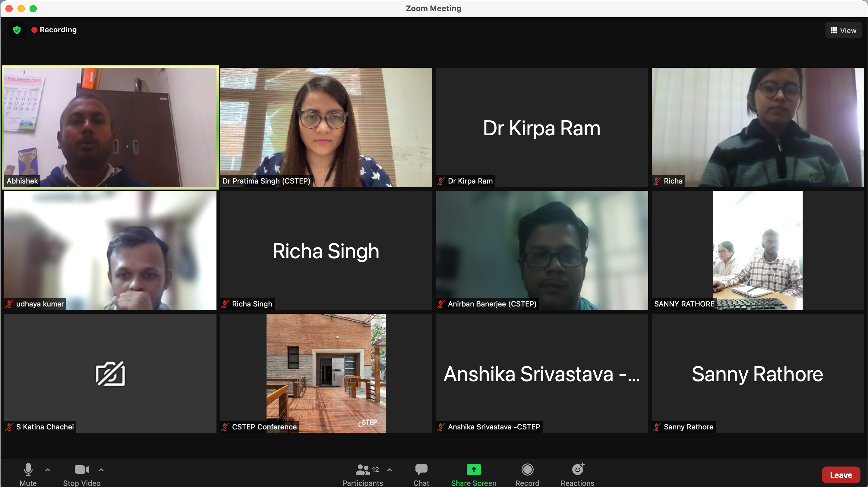Start recording with the Record icon
Image resolution: width=868 pixels, height=487 pixels.
point(527,470)
